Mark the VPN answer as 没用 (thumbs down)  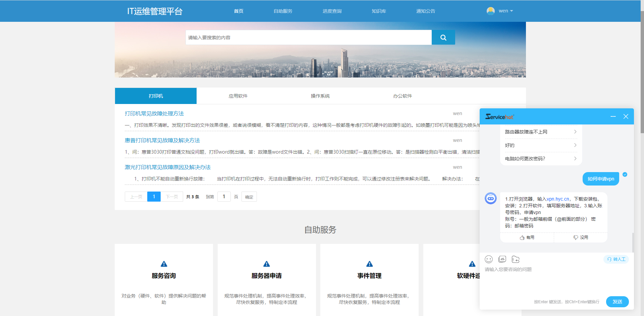point(581,238)
